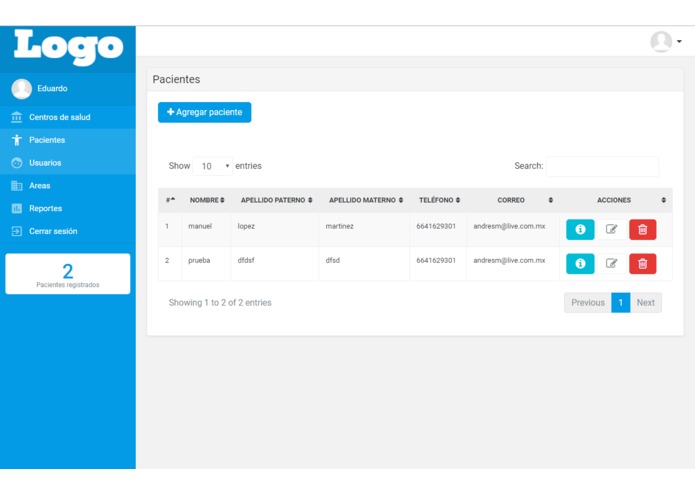
Task: Click the Pacientes registrados counter card
Action: [x=68, y=274]
